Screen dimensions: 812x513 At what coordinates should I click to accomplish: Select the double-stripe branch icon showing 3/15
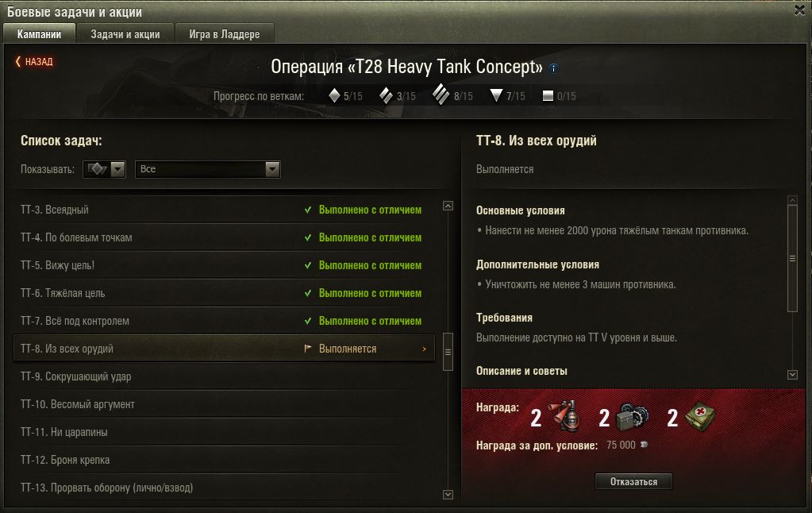point(386,95)
